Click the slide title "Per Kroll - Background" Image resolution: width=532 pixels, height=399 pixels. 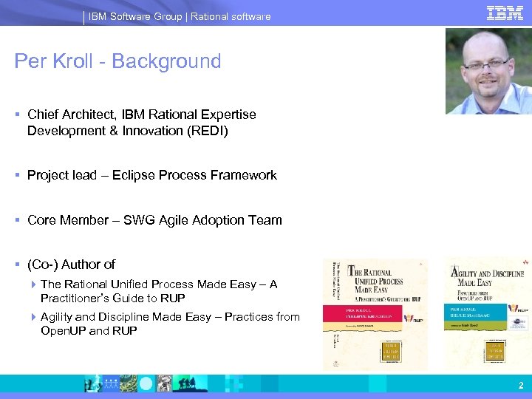(117, 61)
